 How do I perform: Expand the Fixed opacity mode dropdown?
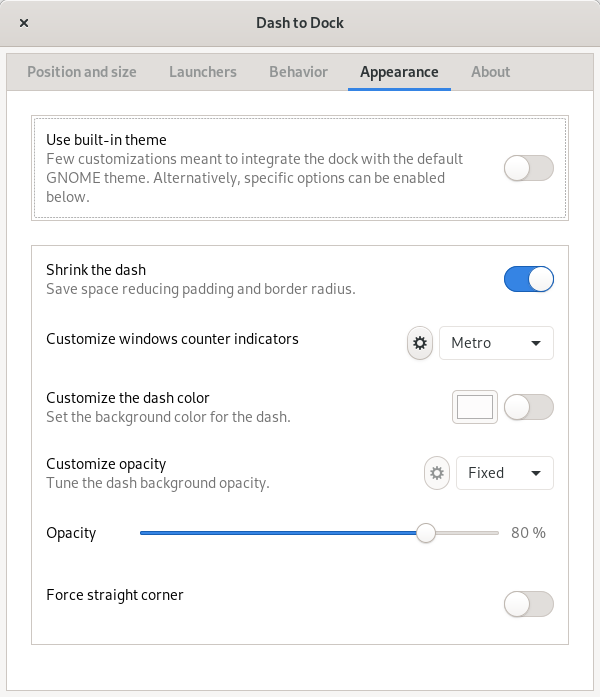(x=504, y=473)
